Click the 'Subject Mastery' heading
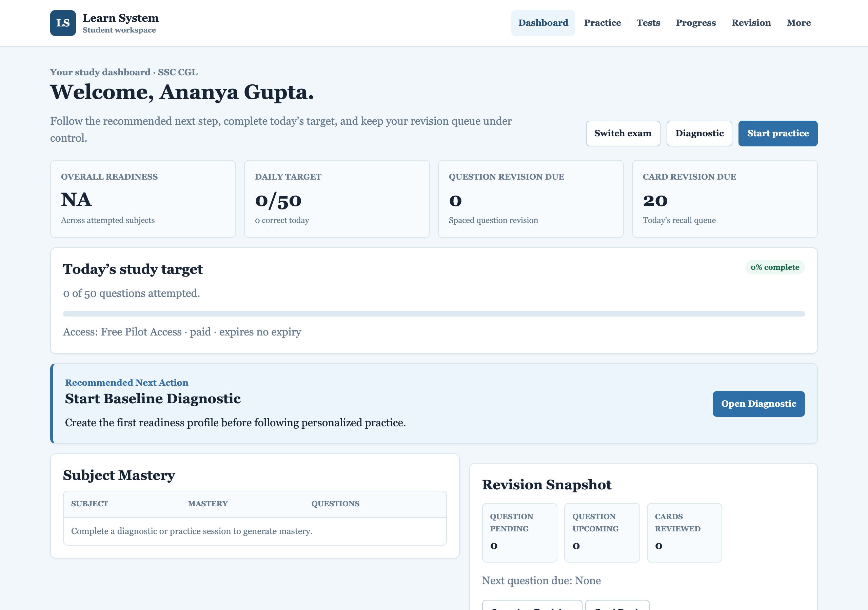Viewport: 868px width, 610px height. 119,475
